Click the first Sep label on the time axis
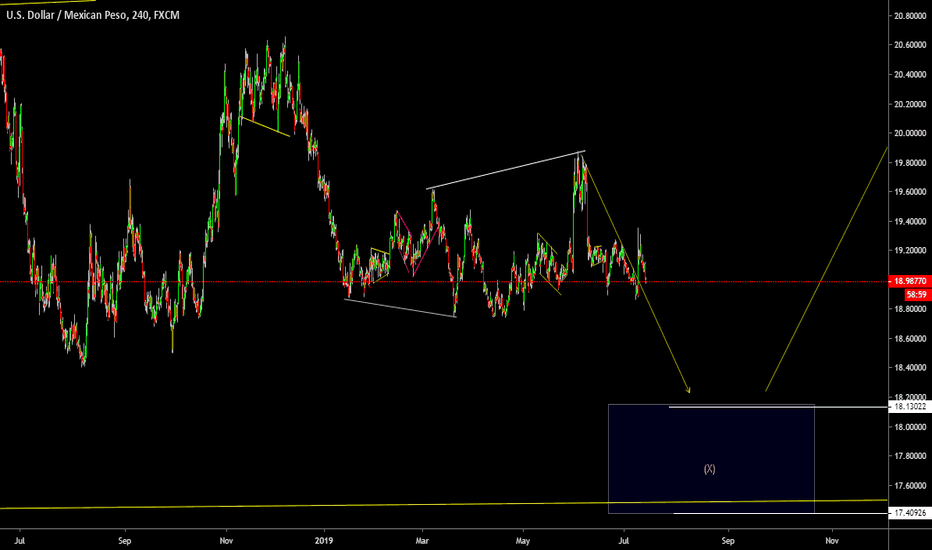The width and height of the screenshot is (932, 550). point(124,540)
